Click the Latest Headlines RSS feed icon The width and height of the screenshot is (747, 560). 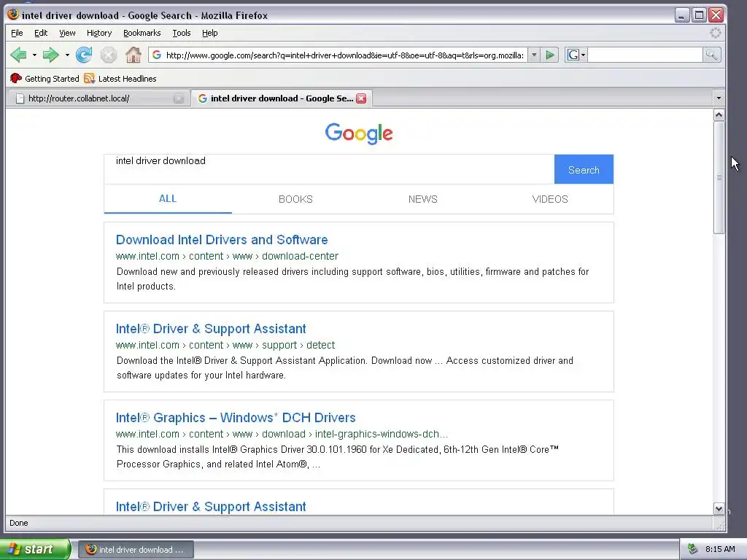(x=89, y=79)
